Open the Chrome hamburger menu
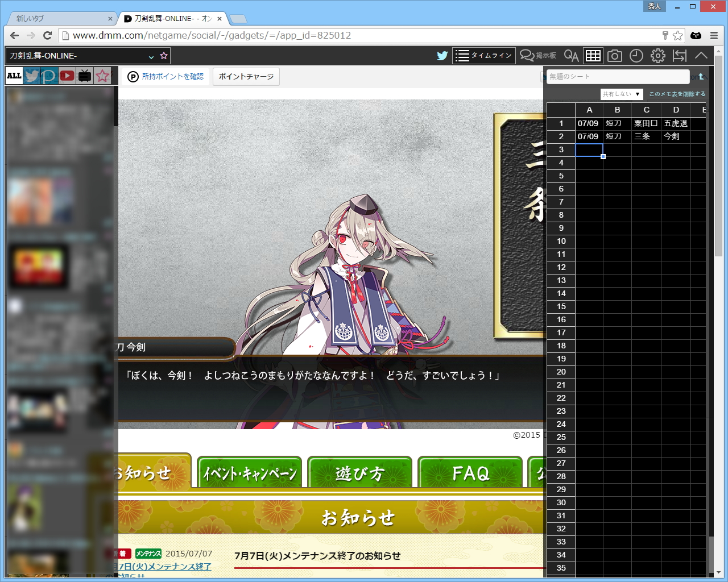 tap(714, 35)
